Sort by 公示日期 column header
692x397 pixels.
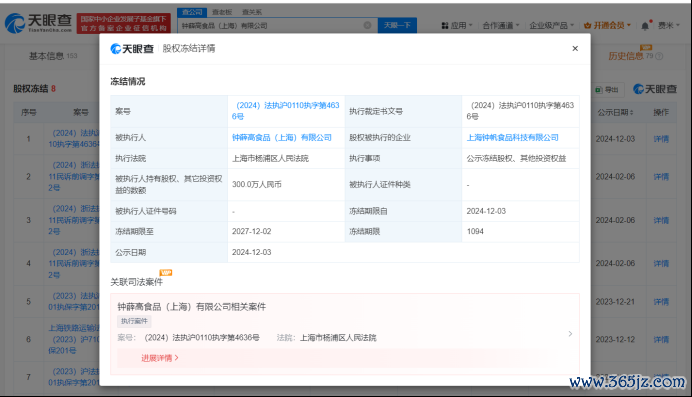pyautogui.click(x=615, y=112)
